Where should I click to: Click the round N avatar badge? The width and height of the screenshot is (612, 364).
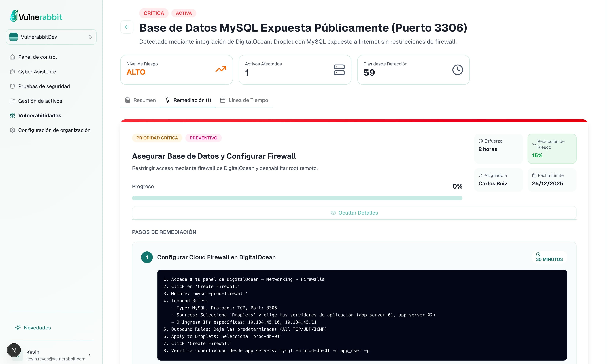pyautogui.click(x=14, y=350)
